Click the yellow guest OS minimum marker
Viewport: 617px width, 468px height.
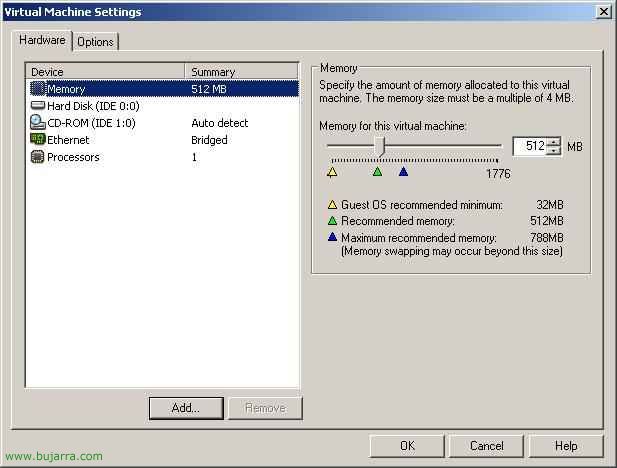tap(332, 172)
